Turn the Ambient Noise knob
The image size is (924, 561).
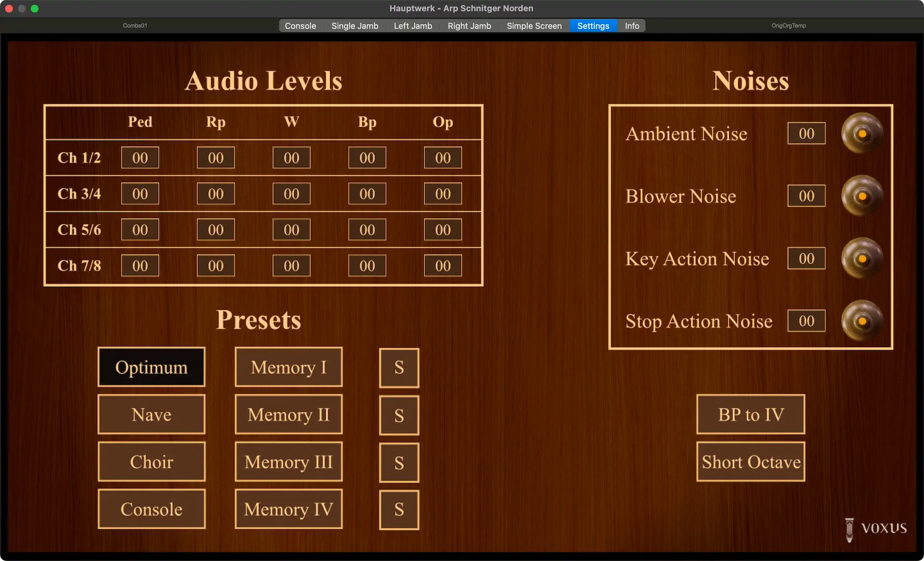(861, 133)
